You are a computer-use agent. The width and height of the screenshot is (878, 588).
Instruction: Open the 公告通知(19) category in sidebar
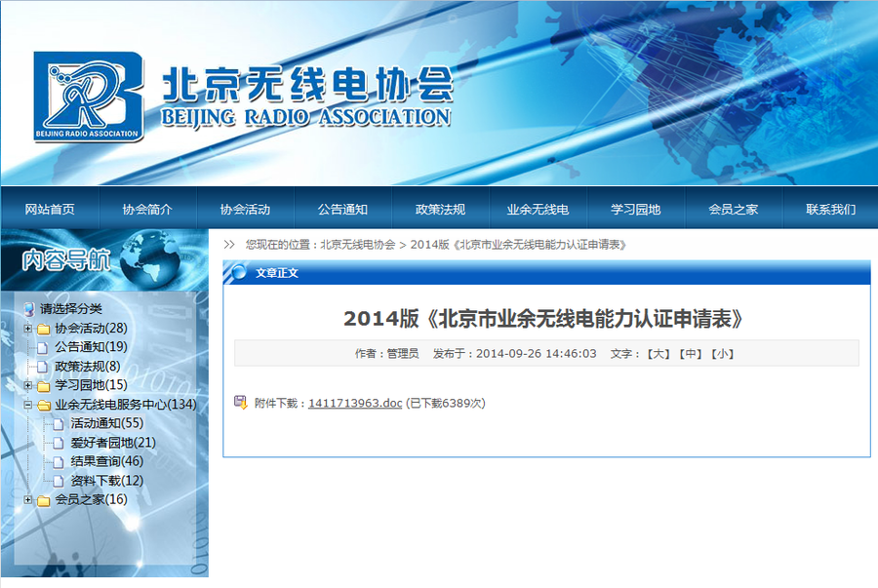91,347
